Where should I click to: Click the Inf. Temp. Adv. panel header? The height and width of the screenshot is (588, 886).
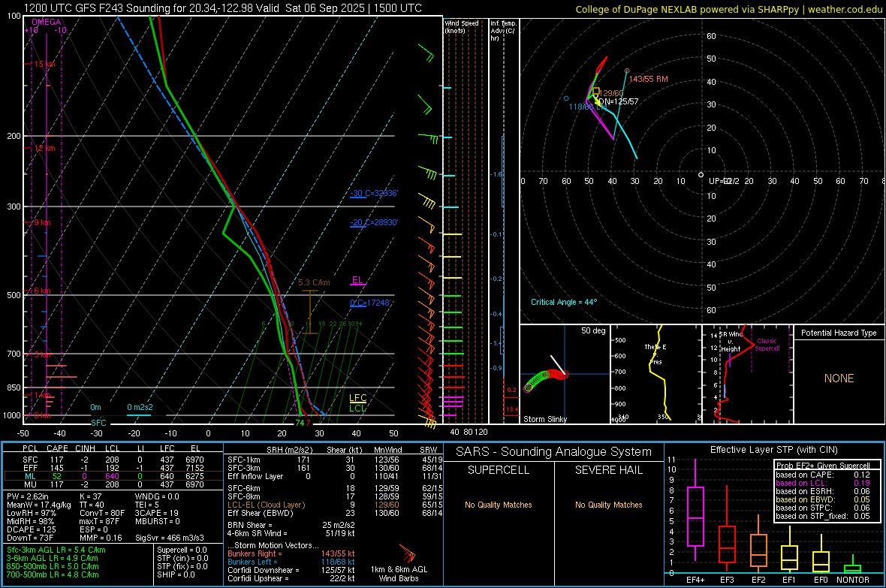click(503, 31)
